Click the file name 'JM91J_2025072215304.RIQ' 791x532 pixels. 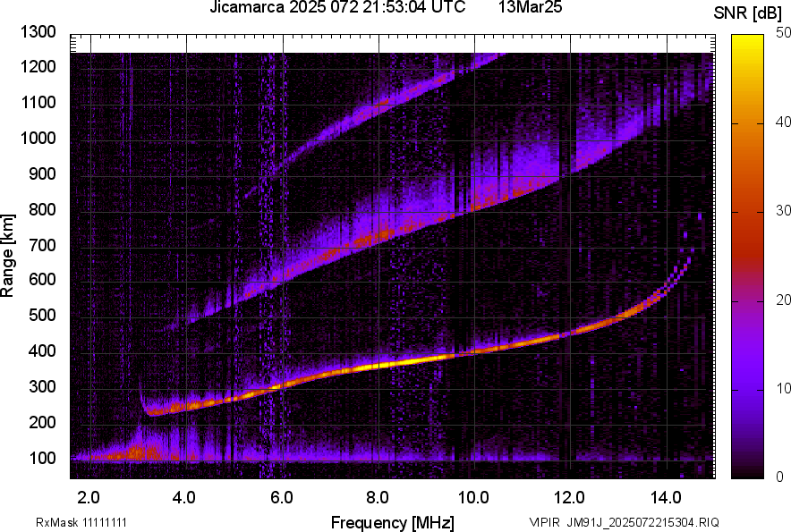pos(642,522)
